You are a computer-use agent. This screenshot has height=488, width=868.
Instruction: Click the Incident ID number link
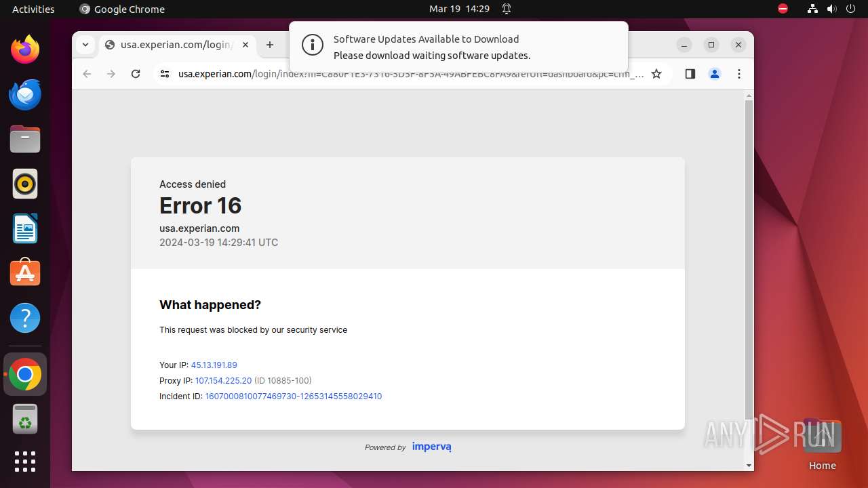(x=294, y=396)
